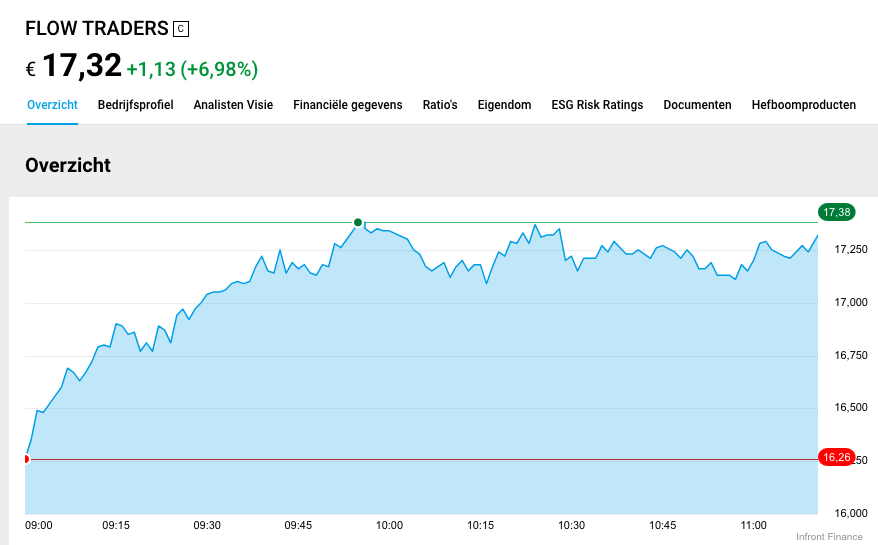Open the Hefboomproducten tab
This screenshot has width=878, height=545.
point(804,105)
